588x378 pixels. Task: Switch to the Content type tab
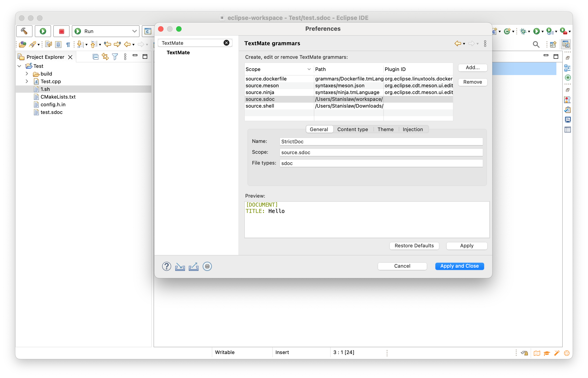(x=352, y=129)
